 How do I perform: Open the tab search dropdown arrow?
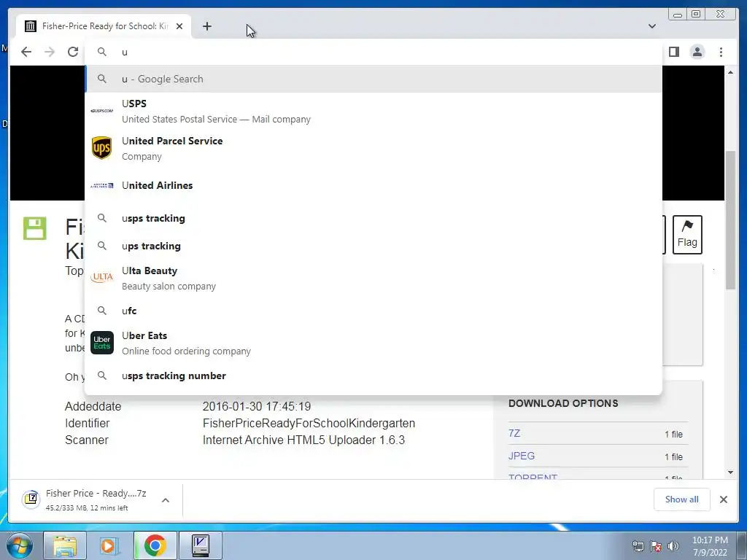point(652,26)
